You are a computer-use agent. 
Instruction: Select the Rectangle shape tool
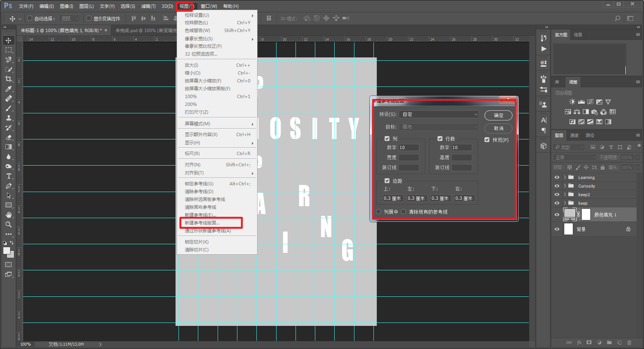coord(9,205)
